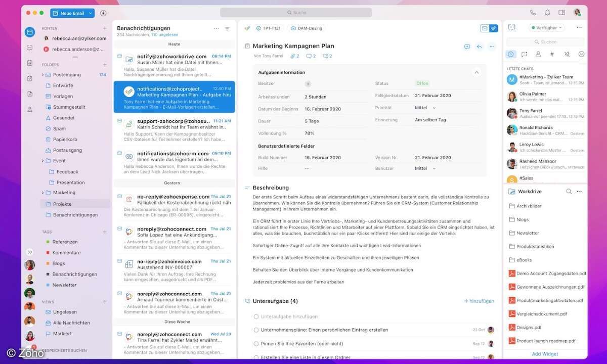Click the reply arrow icon on the task header

point(480,47)
